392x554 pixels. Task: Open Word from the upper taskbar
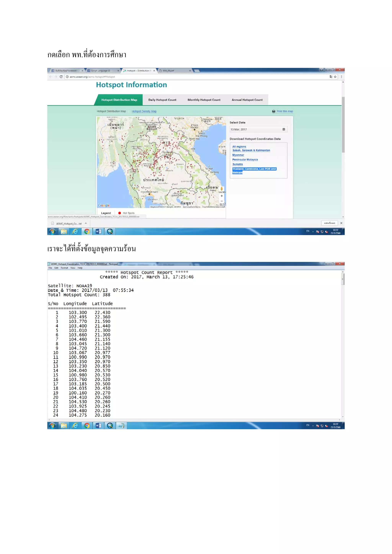coord(98,232)
